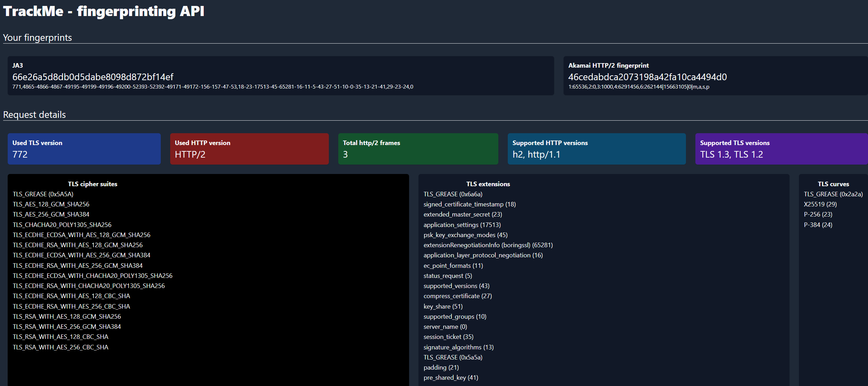Viewport: 868px width, 386px height.
Task: Select signature_algorithms (13) extension
Action: tap(459, 347)
